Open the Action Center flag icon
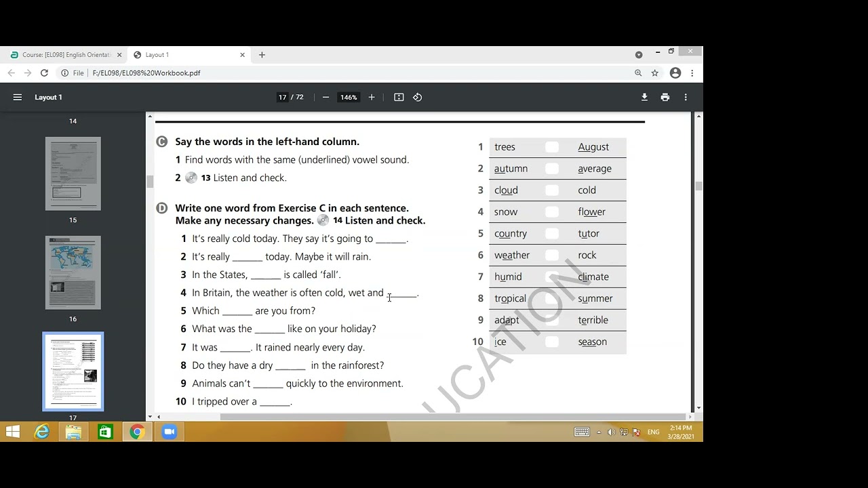Image resolution: width=868 pixels, height=488 pixels. click(x=636, y=432)
